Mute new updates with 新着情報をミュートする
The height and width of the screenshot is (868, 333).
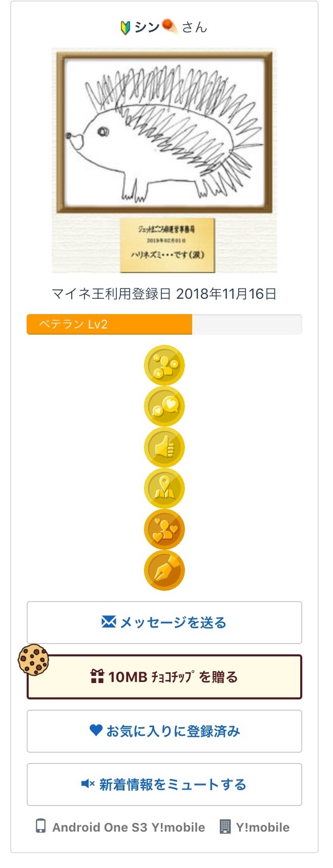pos(164,784)
